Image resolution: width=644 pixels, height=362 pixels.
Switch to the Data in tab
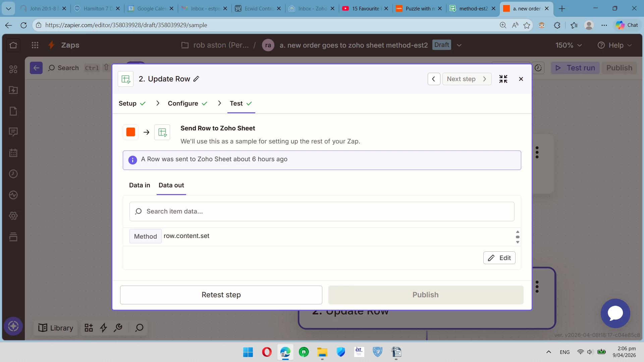tap(140, 185)
